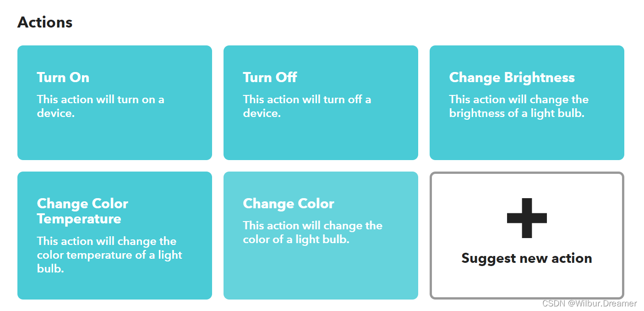The image size is (644, 311).
Task: Click the "color of a light bulb" description
Action: click(x=312, y=233)
